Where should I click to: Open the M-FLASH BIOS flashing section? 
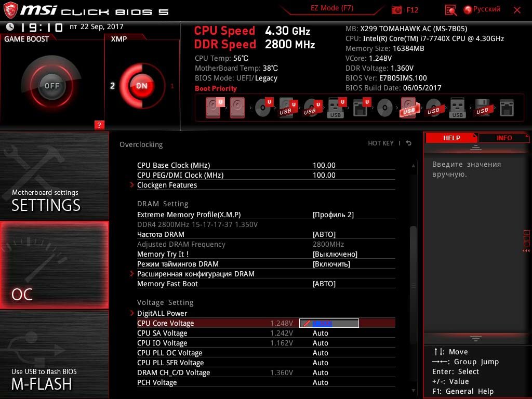[54, 354]
